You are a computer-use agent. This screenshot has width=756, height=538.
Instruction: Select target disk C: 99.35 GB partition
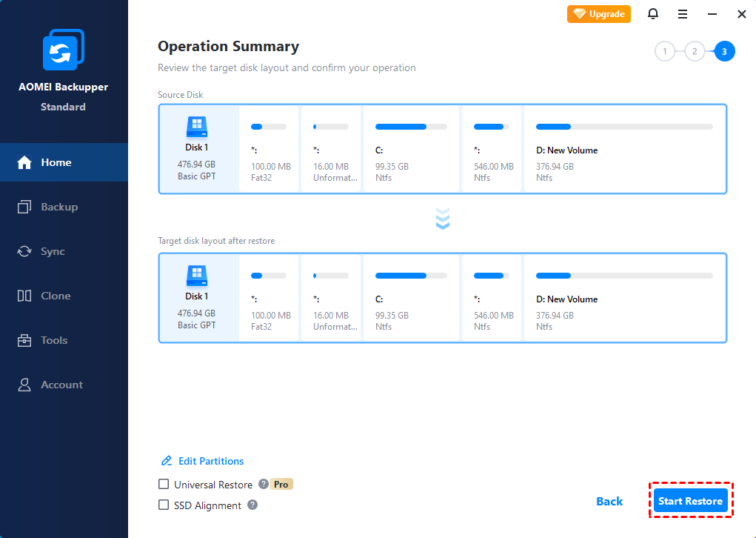coord(411,298)
